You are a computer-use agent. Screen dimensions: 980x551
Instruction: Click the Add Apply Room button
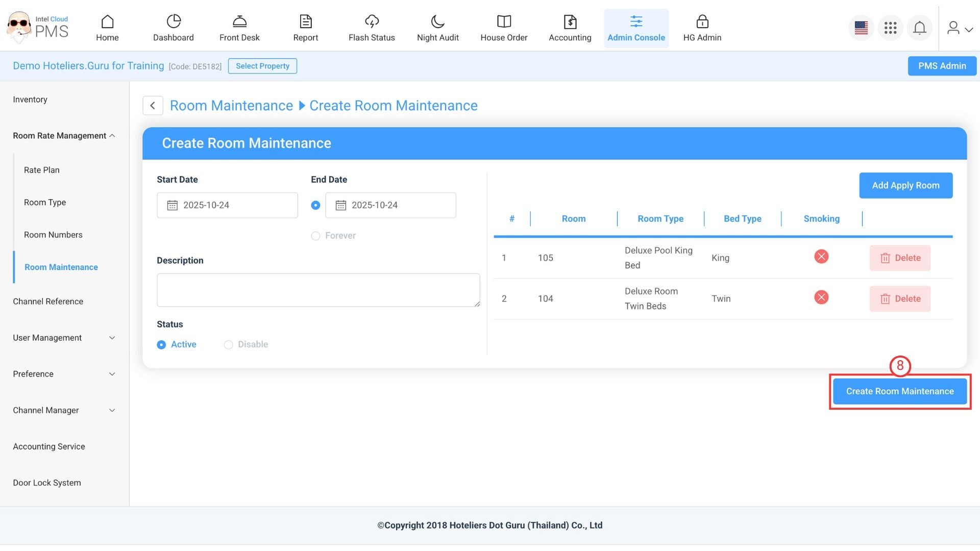point(905,185)
